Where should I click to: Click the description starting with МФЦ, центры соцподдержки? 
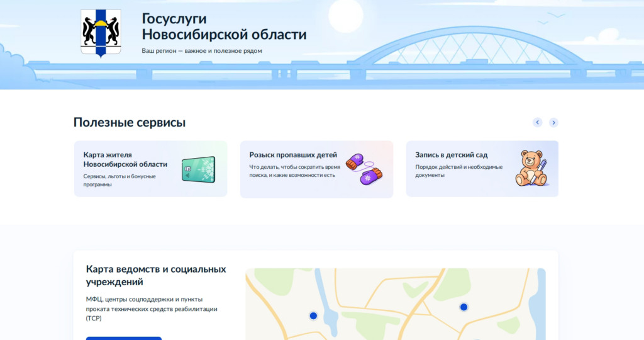[152, 309]
